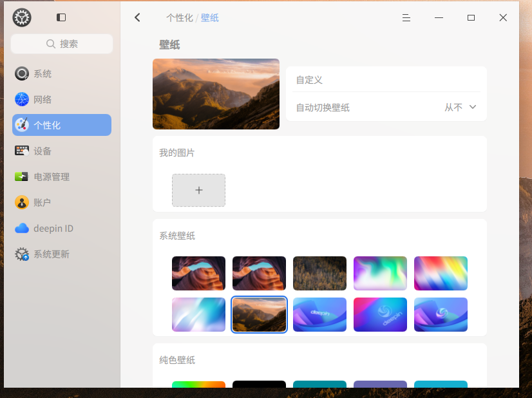Click the 系统壁纸 section title
532x398 pixels.
(x=177, y=236)
